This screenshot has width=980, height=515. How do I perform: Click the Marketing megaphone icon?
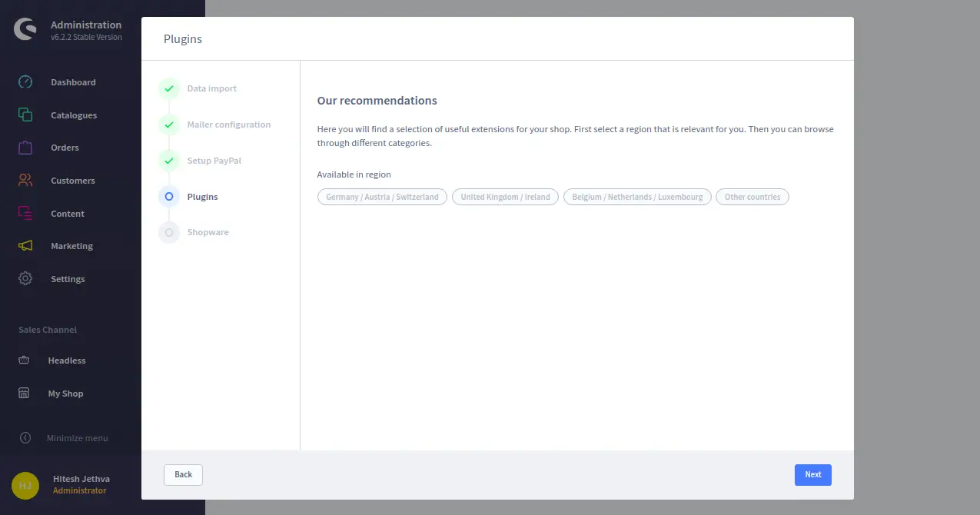25,246
